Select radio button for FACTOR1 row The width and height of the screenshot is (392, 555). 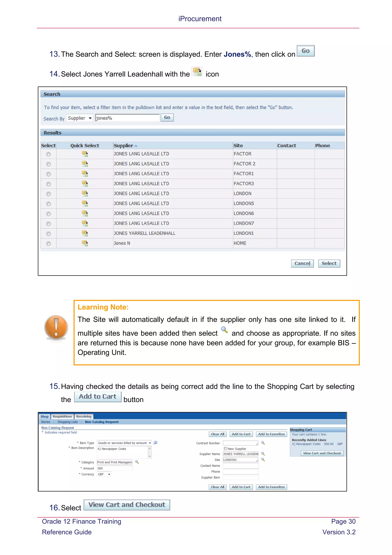tap(48, 174)
